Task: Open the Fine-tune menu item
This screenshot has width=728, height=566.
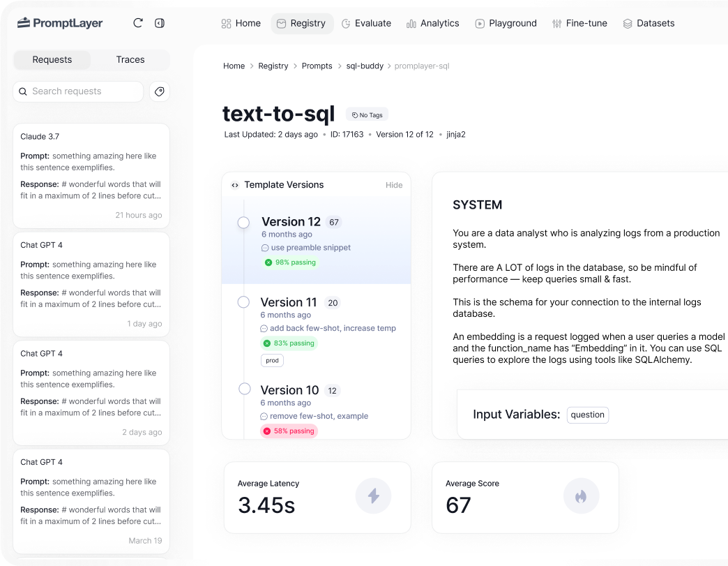Action: click(x=580, y=24)
